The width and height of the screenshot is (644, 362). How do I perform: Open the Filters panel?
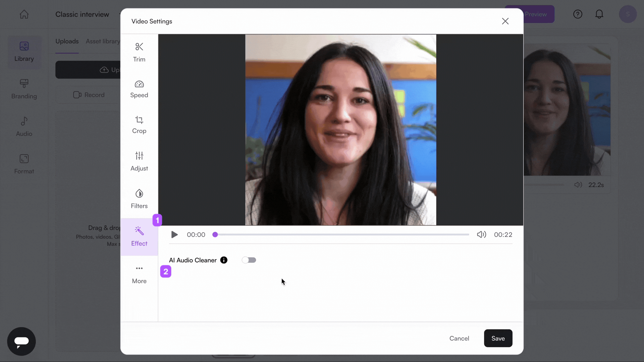[x=139, y=199]
